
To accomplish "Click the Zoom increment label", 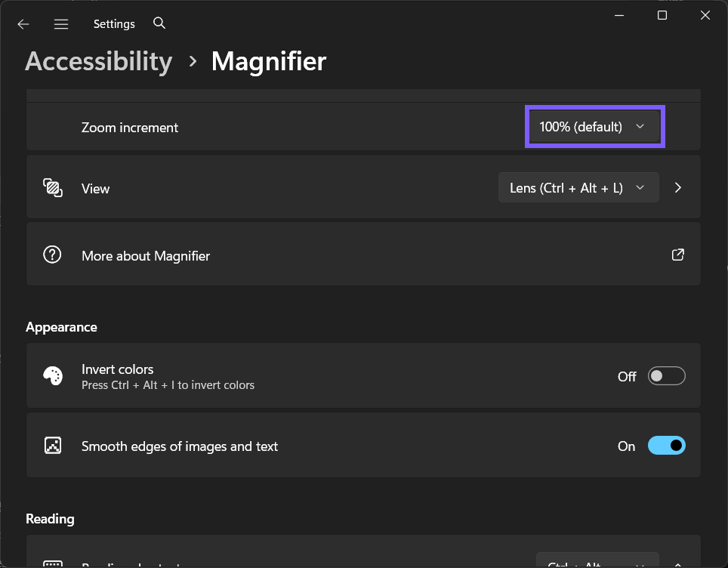I will tap(130, 127).
